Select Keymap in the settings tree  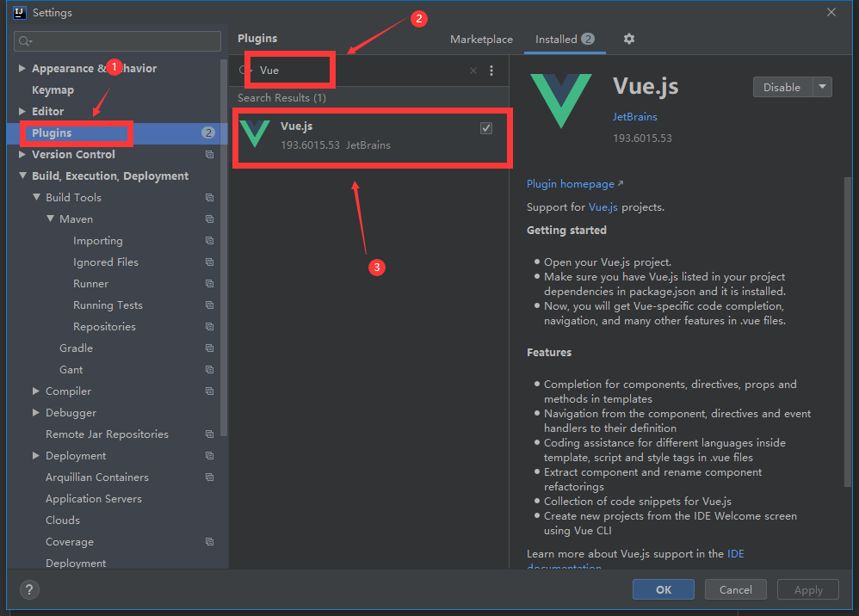point(53,89)
